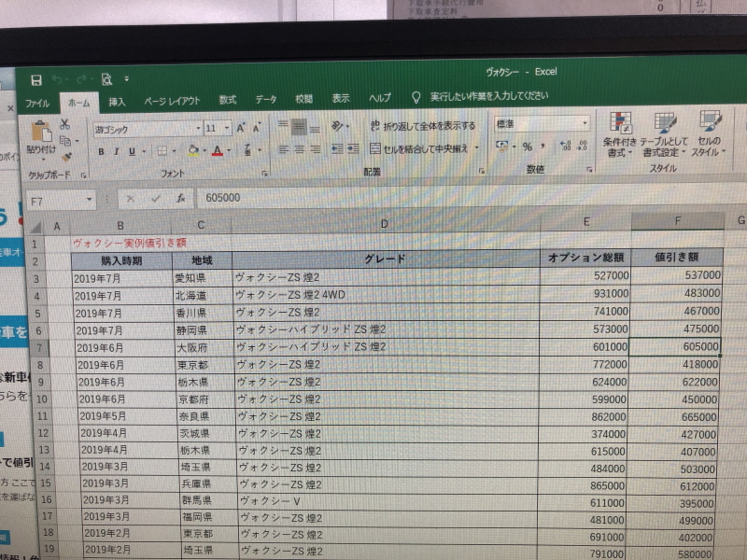Toggle bottom vertical alignment

coord(315,128)
